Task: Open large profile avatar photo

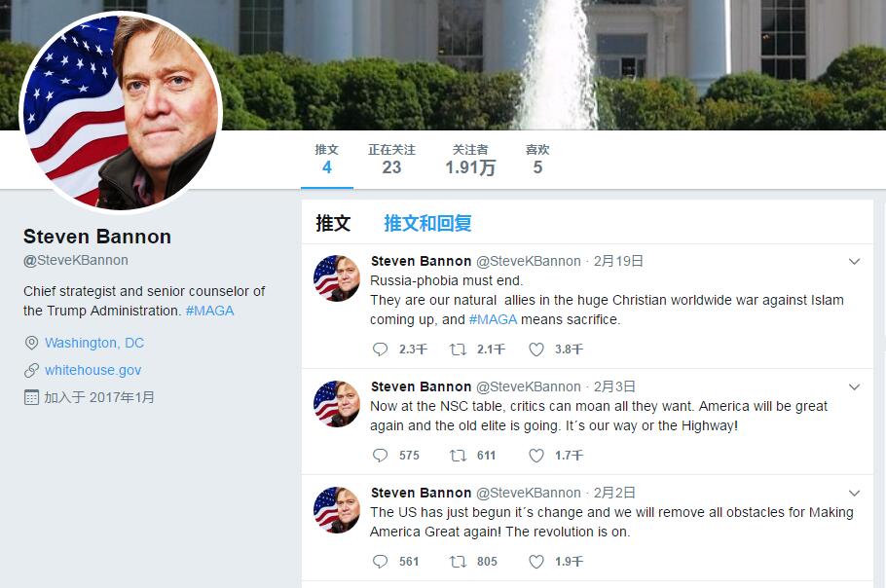Action: 121,112
